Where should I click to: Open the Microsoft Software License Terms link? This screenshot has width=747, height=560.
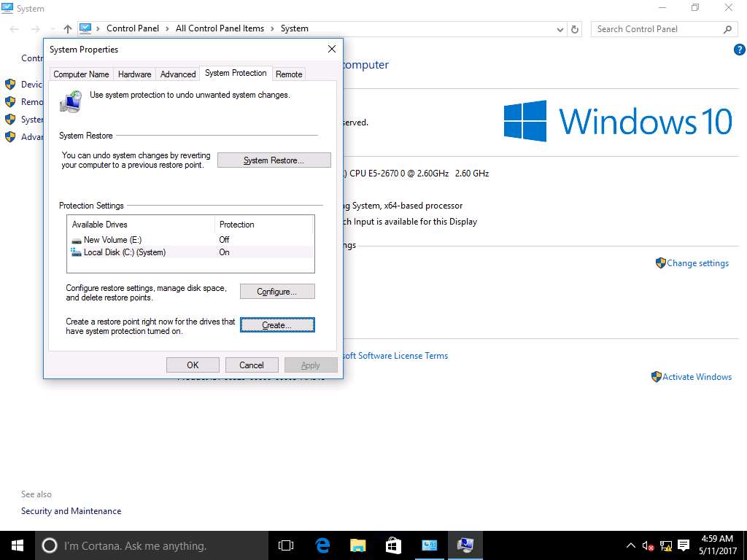click(396, 356)
